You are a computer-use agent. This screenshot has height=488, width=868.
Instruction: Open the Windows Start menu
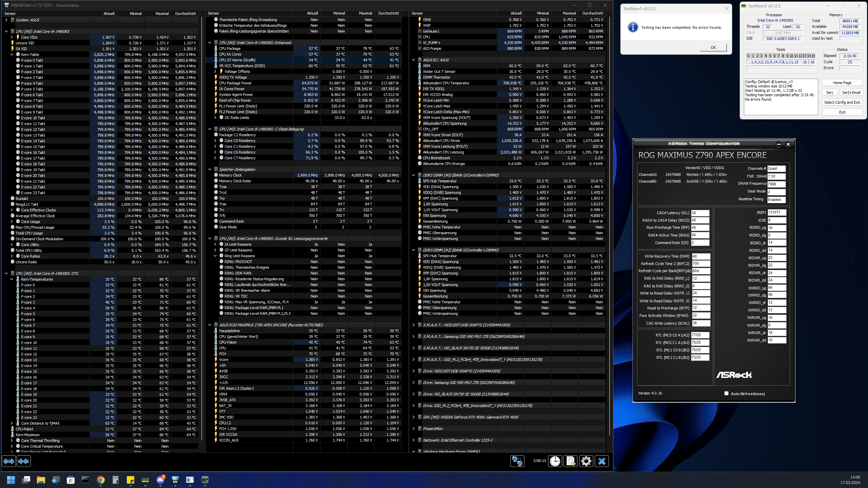point(11,480)
